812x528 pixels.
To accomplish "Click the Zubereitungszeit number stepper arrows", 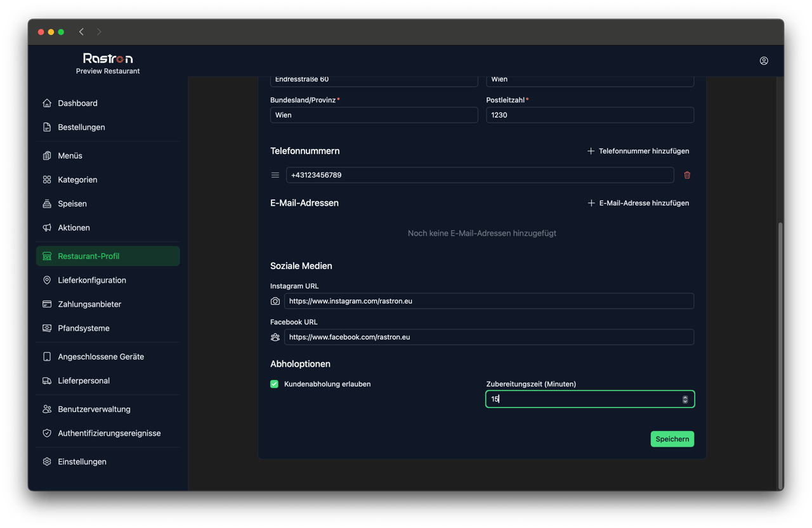I will pos(685,399).
